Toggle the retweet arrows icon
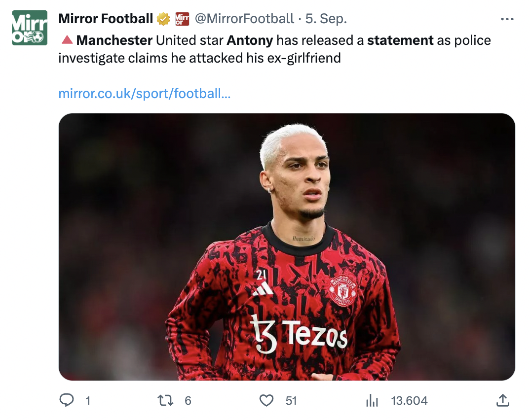Image resolution: width=530 pixels, height=420 pixels. [x=165, y=400]
